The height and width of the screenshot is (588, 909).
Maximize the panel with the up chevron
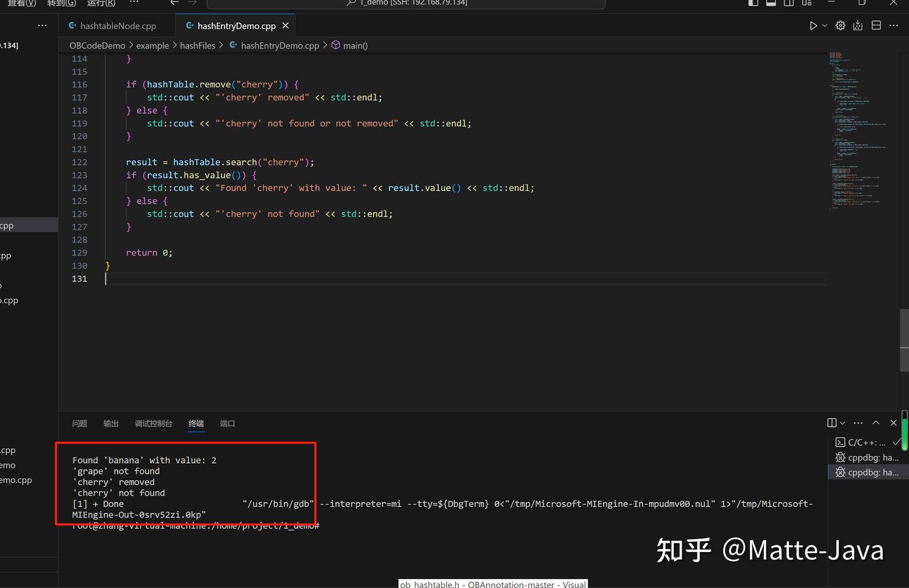[876, 423]
